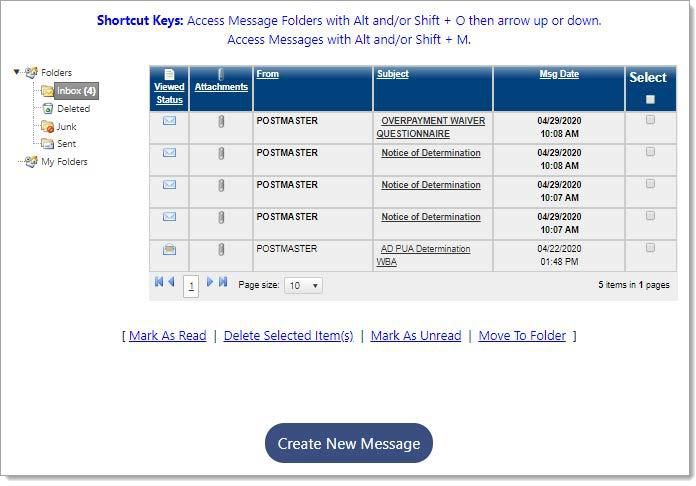
Task: Select checkbox for AD PUA Determination message
Action: point(650,248)
